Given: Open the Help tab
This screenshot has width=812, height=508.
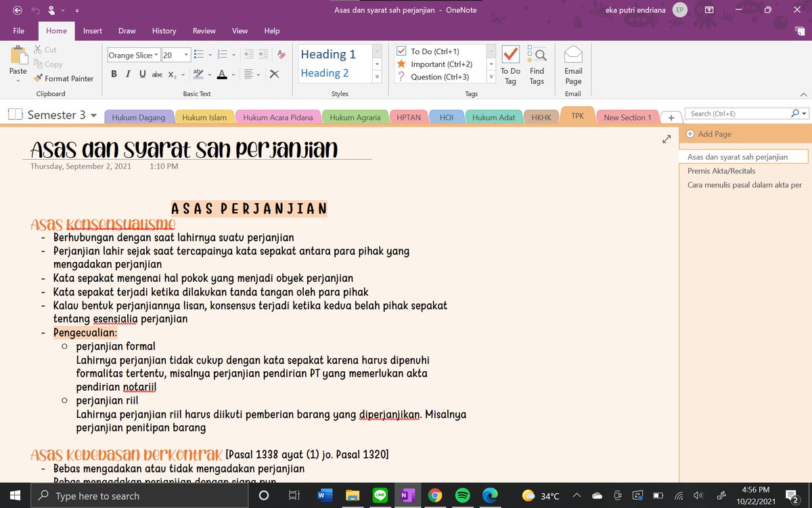Looking at the screenshot, I should click(x=272, y=30).
